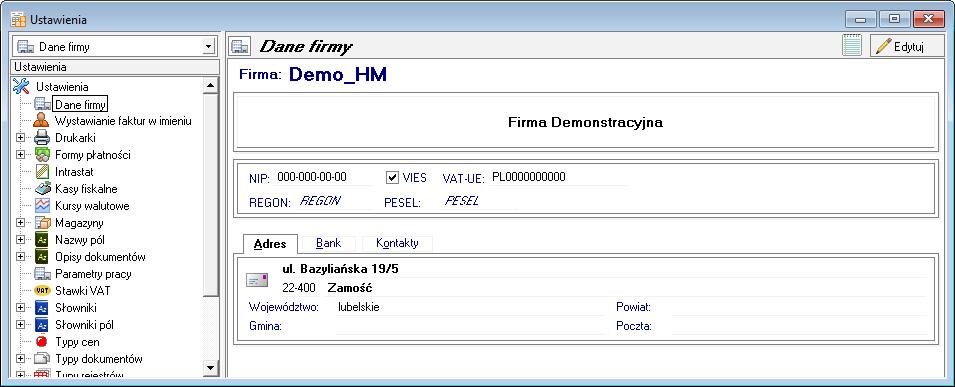Toggle the VIES checkbox

[x=392, y=177]
